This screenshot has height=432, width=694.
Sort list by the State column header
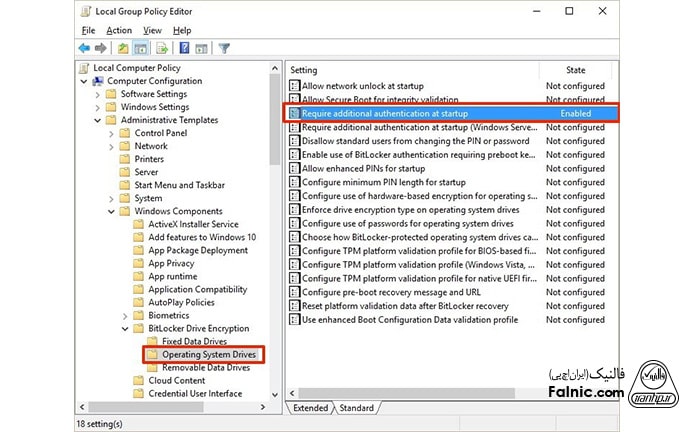click(576, 70)
